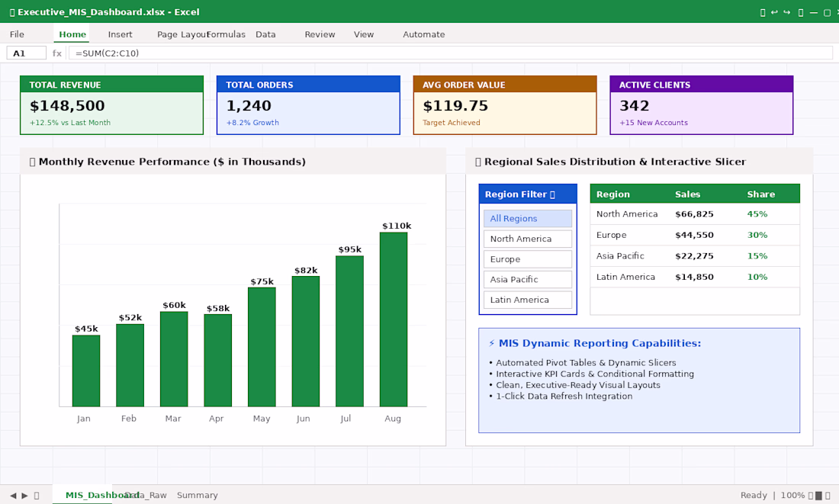Click the $75k data label
The image size is (839, 504).
[x=262, y=281]
